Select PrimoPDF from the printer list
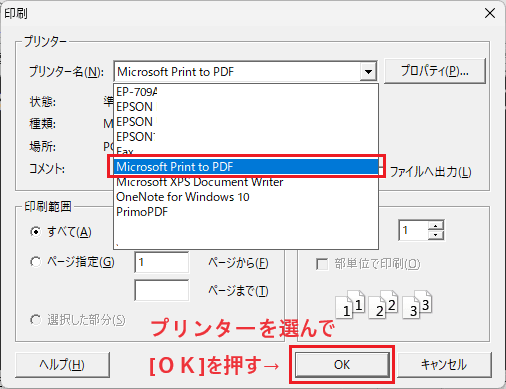 tap(246, 212)
